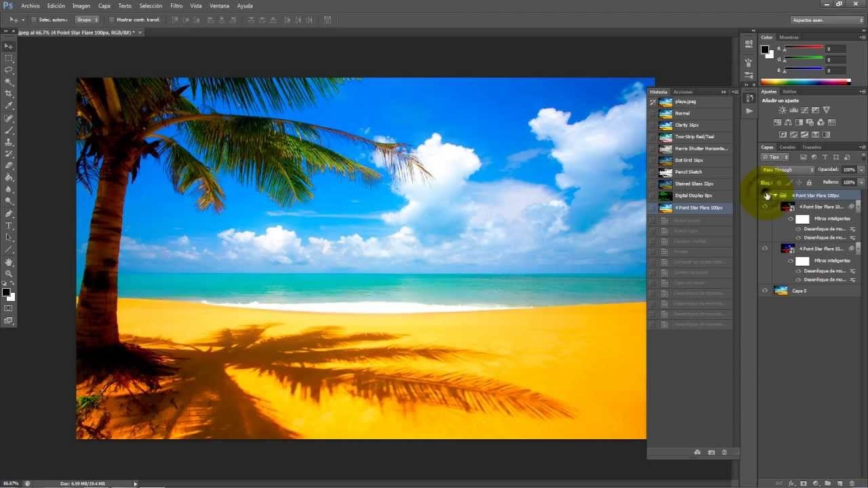This screenshot has width=868, height=488.
Task: Enable Selec. autom. checkbox
Action: click(34, 20)
